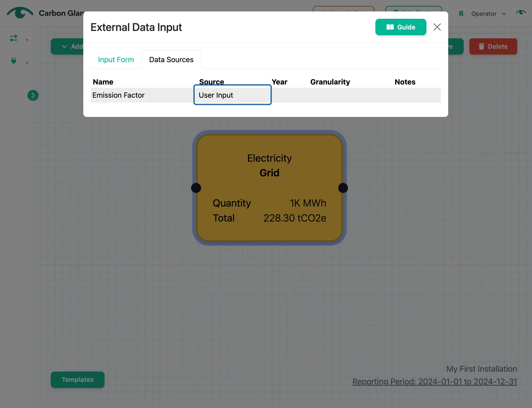Image resolution: width=532 pixels, height=408 pixels.
Task: Click the power plug sidebar icon
Action: (14, 61)
